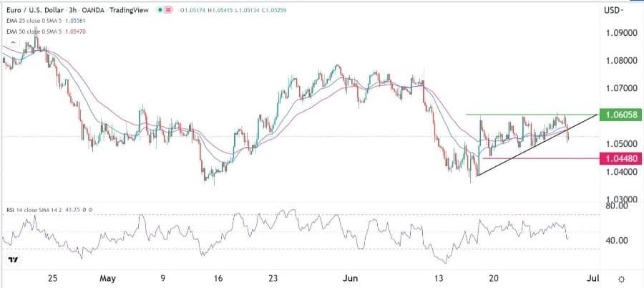Click the 23 date on time axis

(274, 279)
